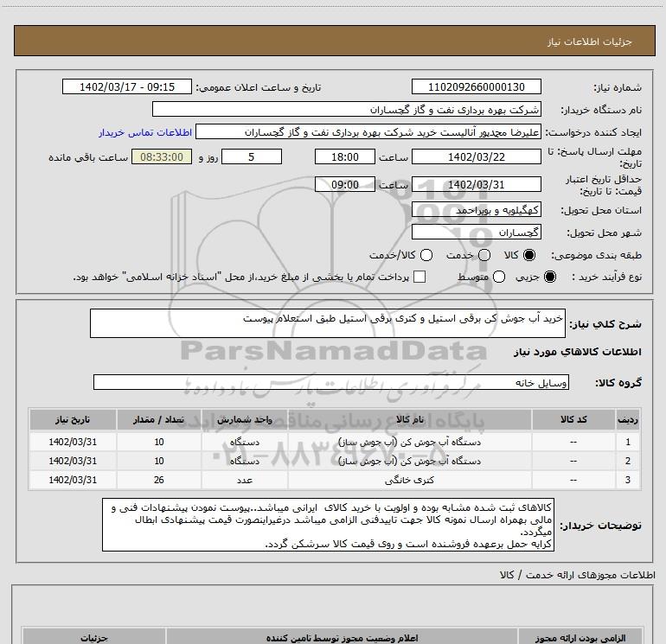The width and height of the screenshot is (666, 644).
Task: Click the الزامی بودن ارائه مجوز column header
Action: point(580,638)
